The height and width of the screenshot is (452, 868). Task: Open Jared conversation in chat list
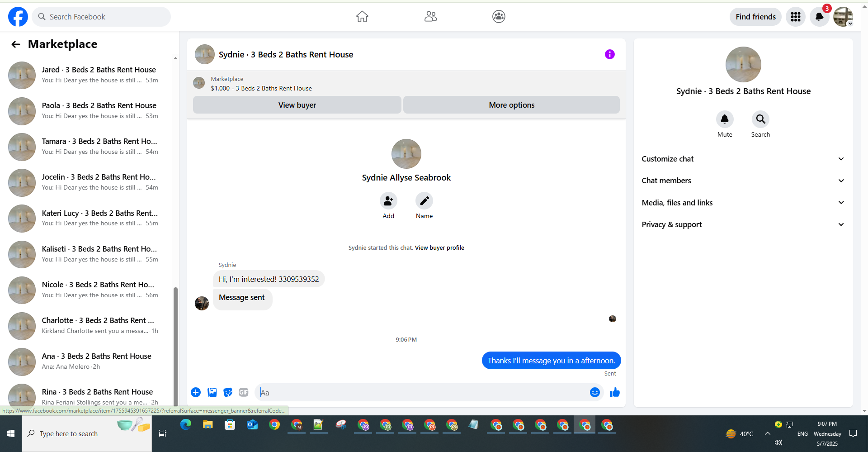click(87, 75)
